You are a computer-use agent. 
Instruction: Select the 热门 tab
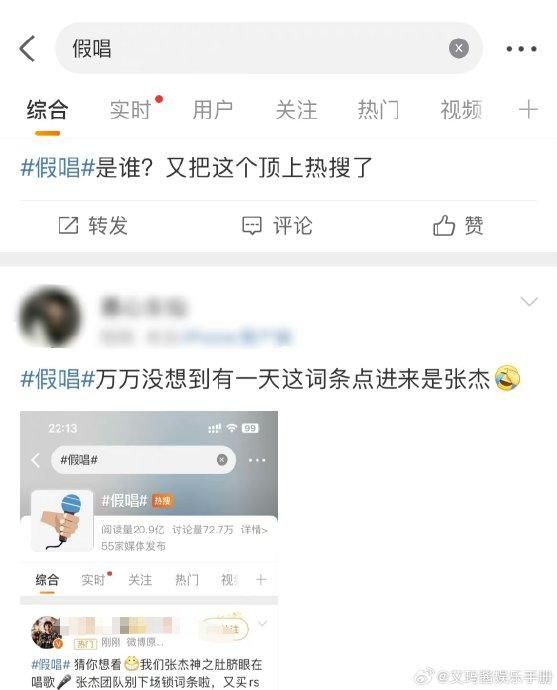click(378, 110)
